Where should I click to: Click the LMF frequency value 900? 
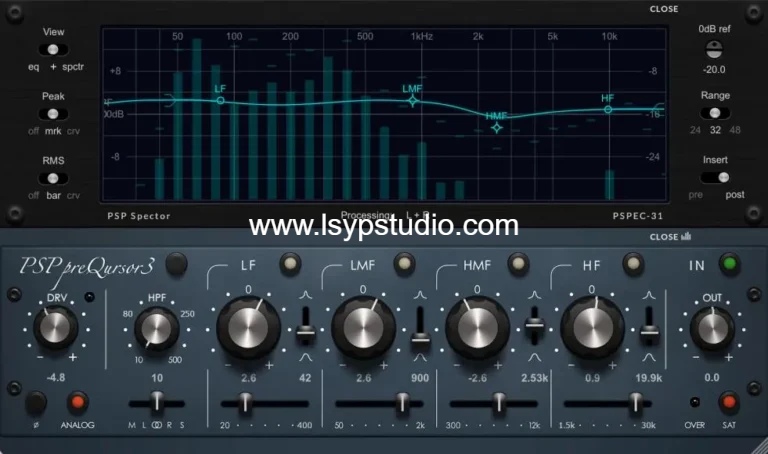[420, 378]
